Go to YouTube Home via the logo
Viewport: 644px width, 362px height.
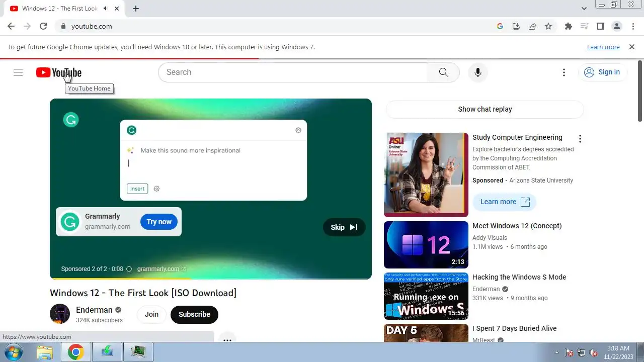pyautogui.click(x=58, y=73)
